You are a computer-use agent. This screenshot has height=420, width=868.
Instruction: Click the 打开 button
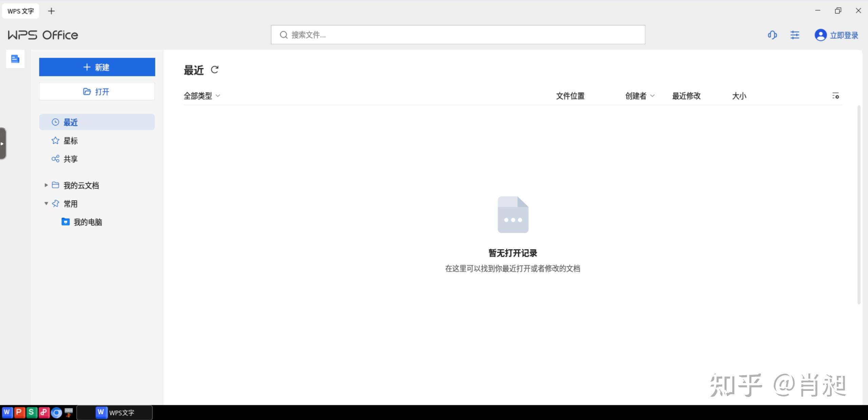(97, 92)
